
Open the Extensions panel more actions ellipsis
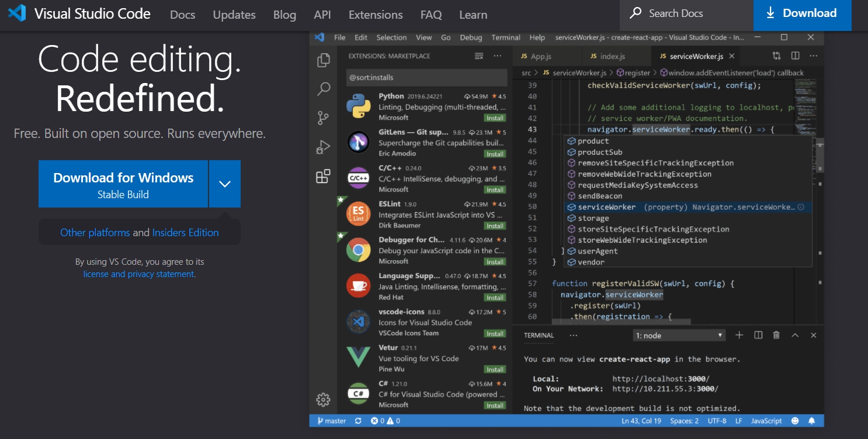(x=498, y=56)
